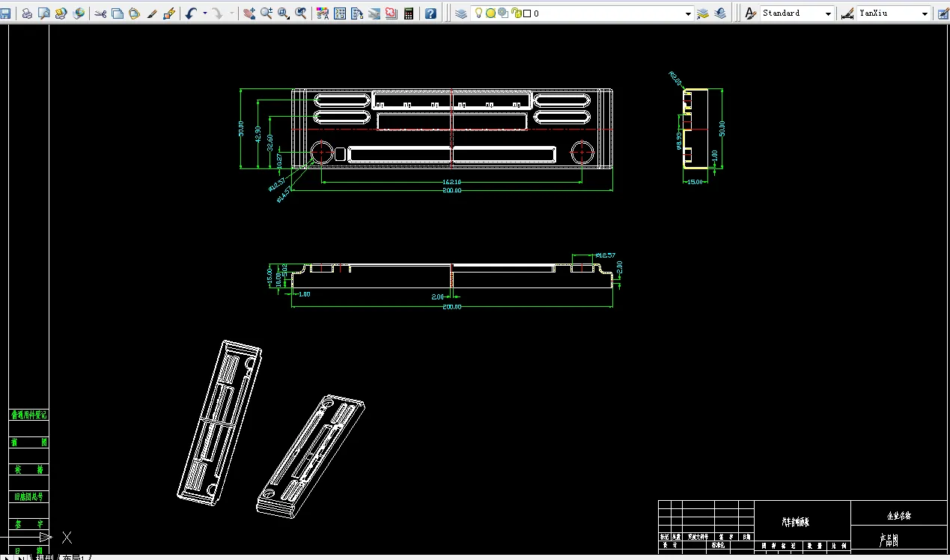Click Make Object's Layer Current icon
The image size is (950, 560).
point(703,13)
